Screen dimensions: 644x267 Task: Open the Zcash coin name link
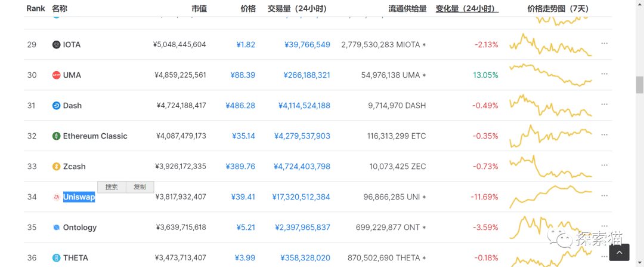point(75,167)
